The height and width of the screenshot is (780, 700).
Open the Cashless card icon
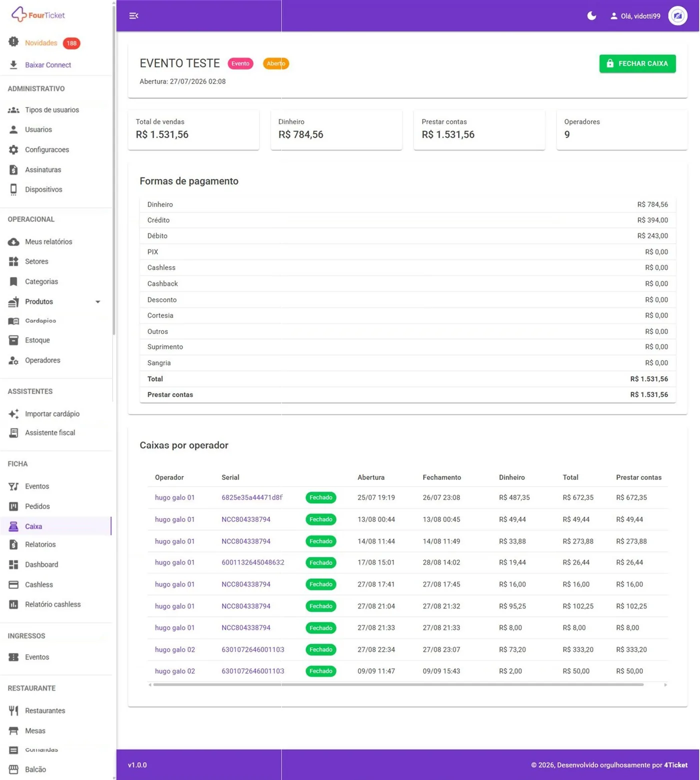(x=13, y=584)
